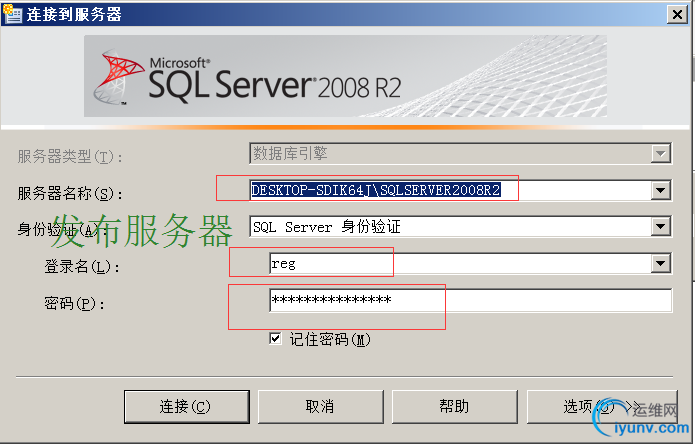Toggle the 记住密码(M) checkbox

click(275, 339)
